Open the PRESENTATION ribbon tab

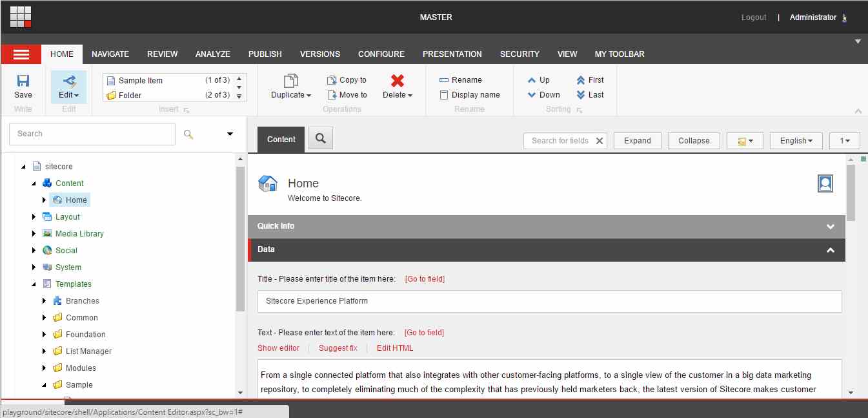point(452,54)
